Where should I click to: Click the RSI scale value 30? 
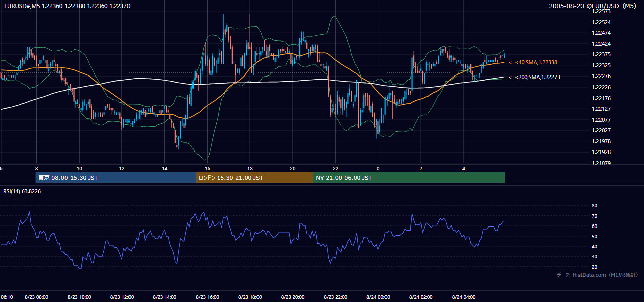coord(595,257)
